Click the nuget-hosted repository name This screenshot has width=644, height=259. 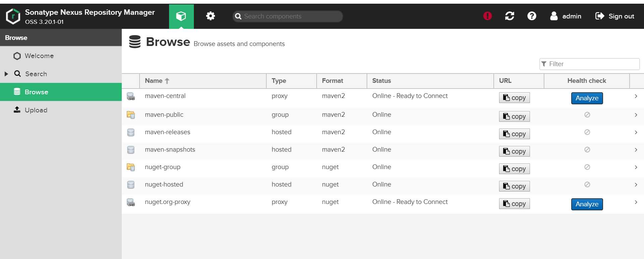(x=164, y=185)
